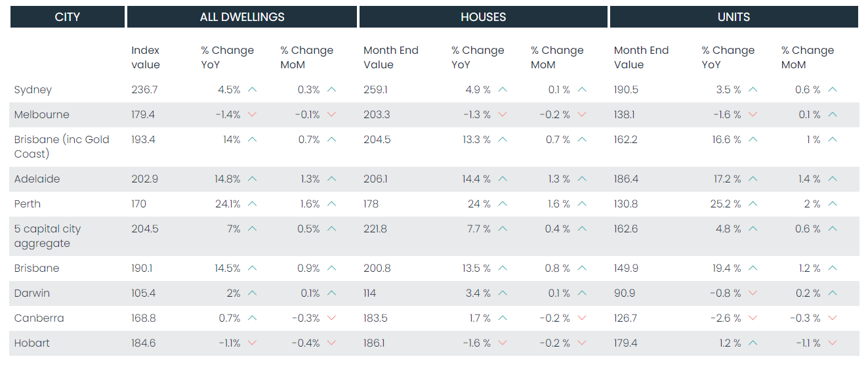Click the down arrow next to Darwin units -0.8%

[753, 293]
